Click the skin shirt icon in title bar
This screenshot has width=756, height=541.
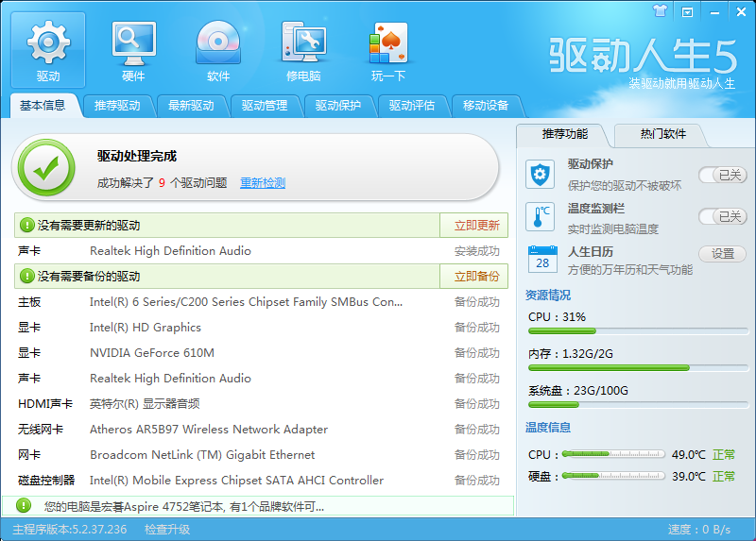(x=660, y=11)
